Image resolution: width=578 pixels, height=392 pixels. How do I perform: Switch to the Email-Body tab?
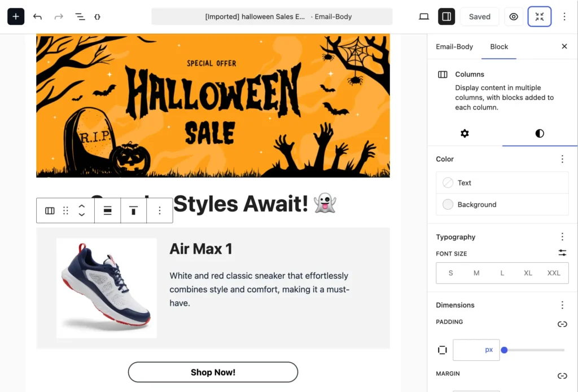click(454, 47)
